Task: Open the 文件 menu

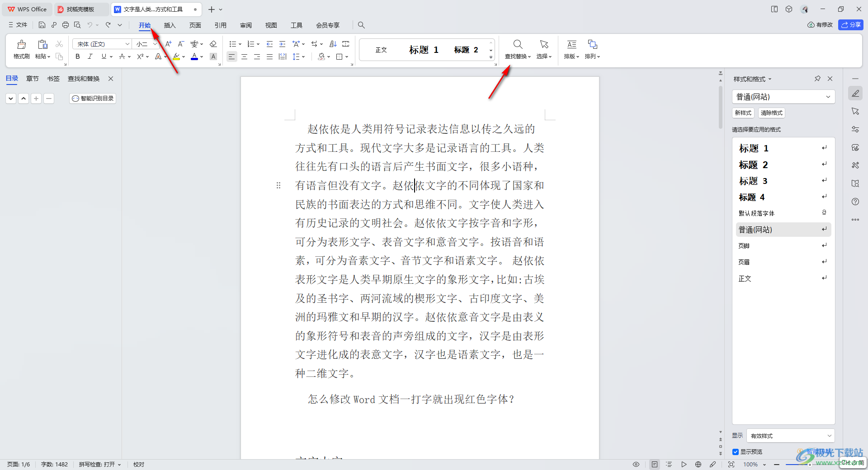Action: point(18,25)
